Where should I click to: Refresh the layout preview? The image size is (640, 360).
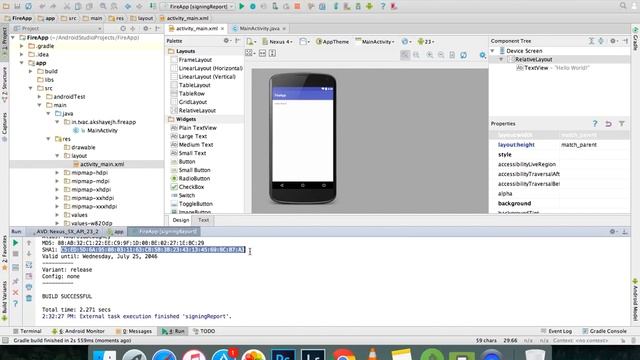[464, 55]
